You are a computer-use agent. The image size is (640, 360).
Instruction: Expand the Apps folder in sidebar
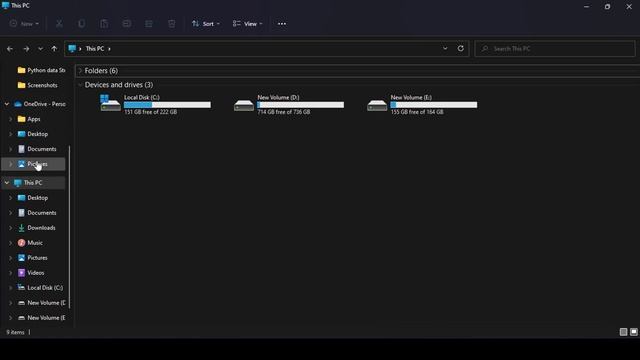click(x=11, y=119)
